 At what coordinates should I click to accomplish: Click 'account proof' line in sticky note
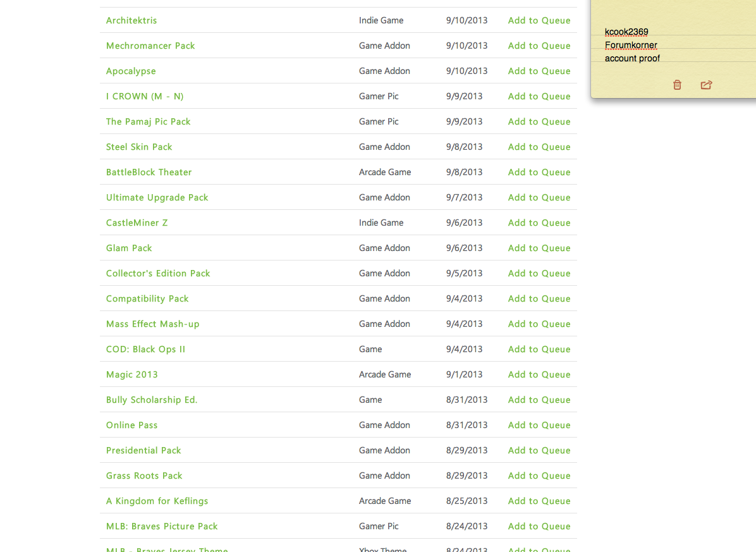(x=632, y=58)
